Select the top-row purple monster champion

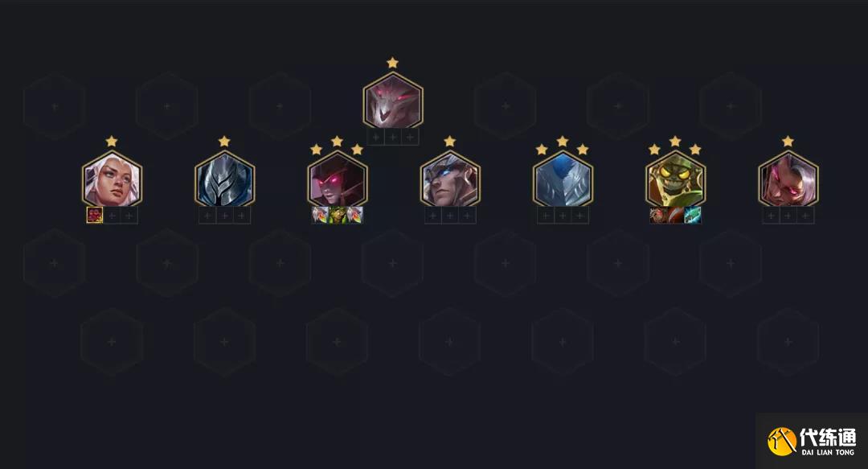pyautogui.click(x=393, y=101)
